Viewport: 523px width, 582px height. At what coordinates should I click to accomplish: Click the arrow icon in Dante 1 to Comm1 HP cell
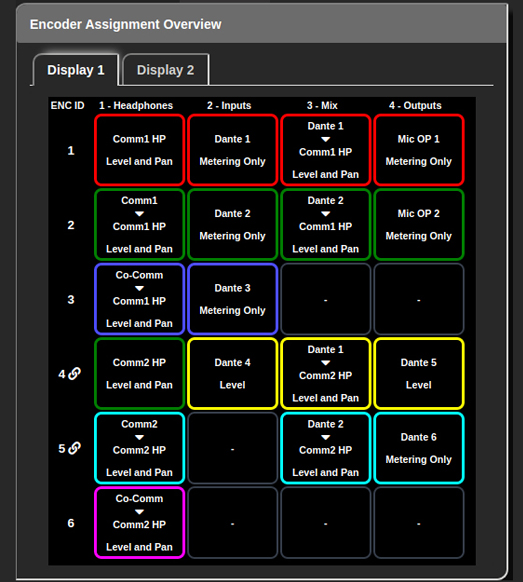click(x=326, y=139)
